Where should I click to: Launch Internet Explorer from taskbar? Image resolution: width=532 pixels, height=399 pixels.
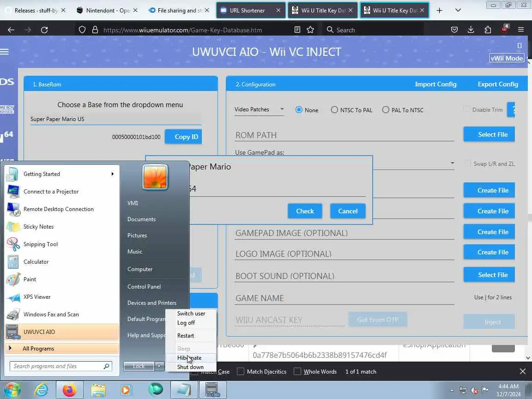[x=42, y=390]
